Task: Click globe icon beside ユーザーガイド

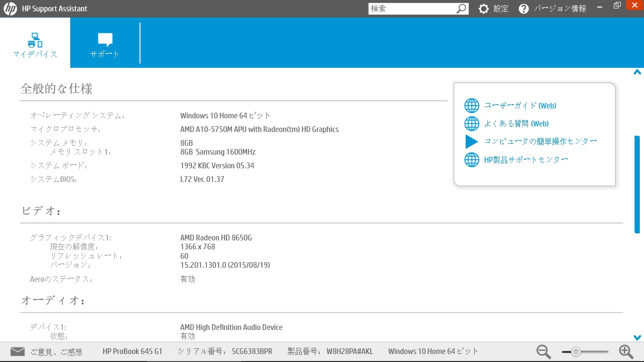Action: tap(472, 106)
